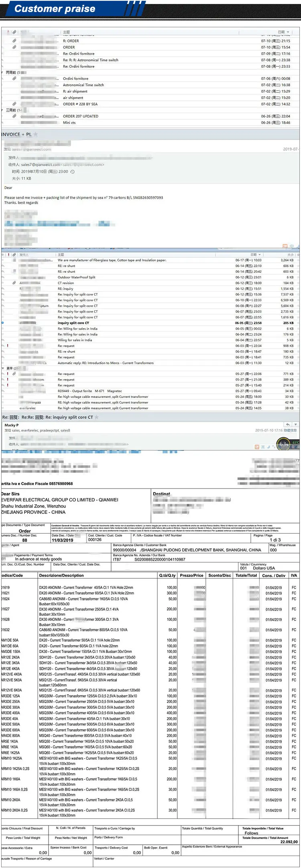This screenshot has width=301, height=868.
Task: Click the importance flag on 'Re: request' 05-27 15:40
Action: click(x=8, y=385)
